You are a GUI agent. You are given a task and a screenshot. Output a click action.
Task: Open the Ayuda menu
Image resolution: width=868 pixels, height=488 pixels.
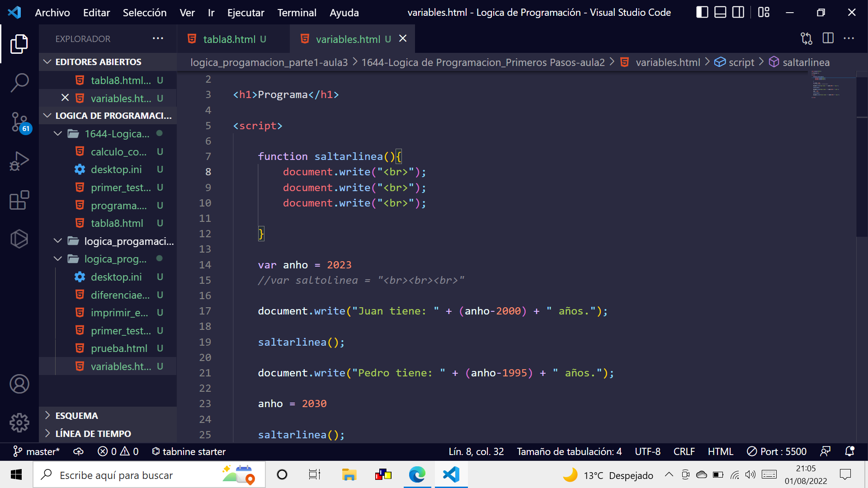click(344, 12)
